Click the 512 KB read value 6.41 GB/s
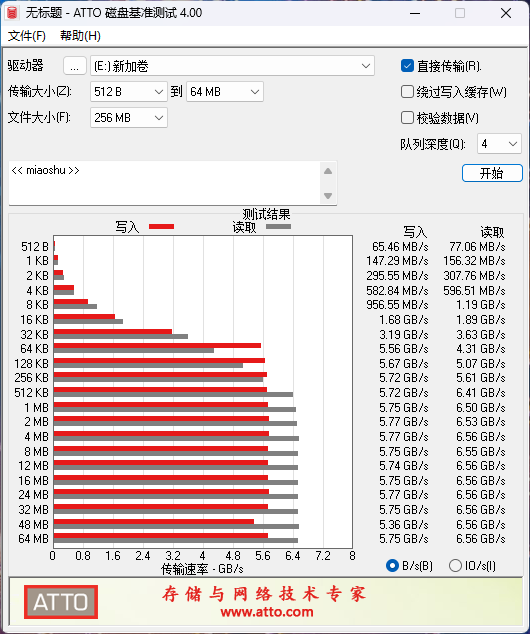This screenshot has height=634, width=530. (x=481, y=393)
